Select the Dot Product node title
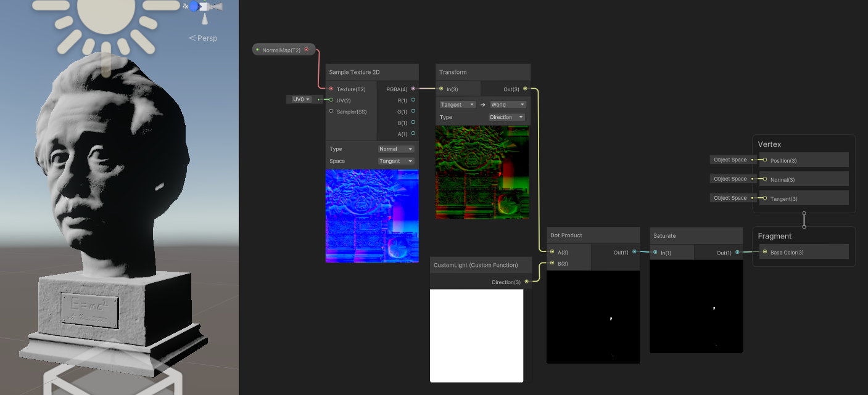This screenshot has width=868, height=395. [566, 235]
